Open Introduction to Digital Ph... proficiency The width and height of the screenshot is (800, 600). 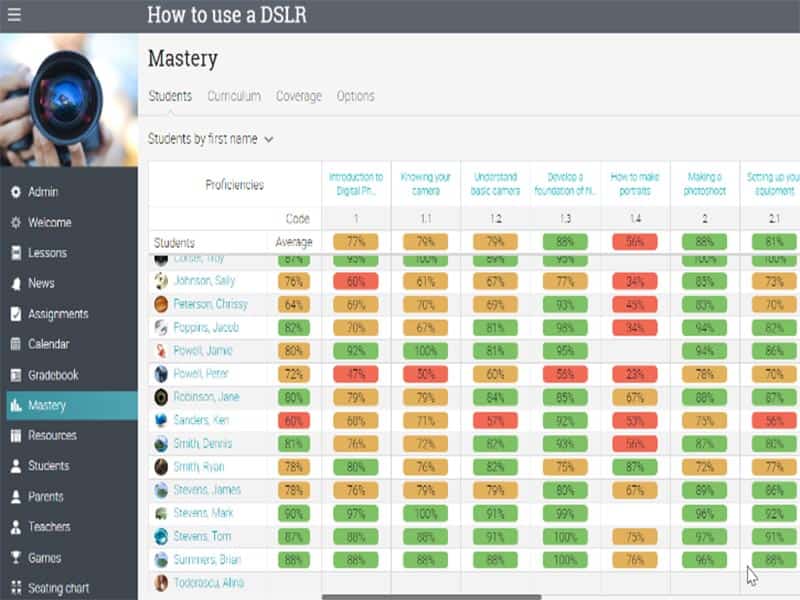[x=356, y=184]
